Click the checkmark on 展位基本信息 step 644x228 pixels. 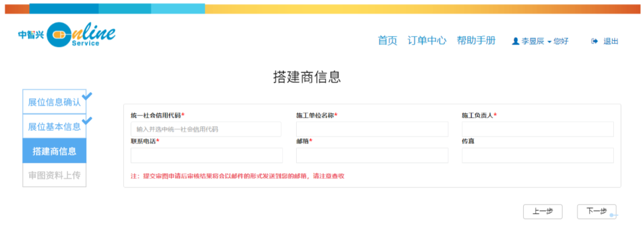(87, 121)
